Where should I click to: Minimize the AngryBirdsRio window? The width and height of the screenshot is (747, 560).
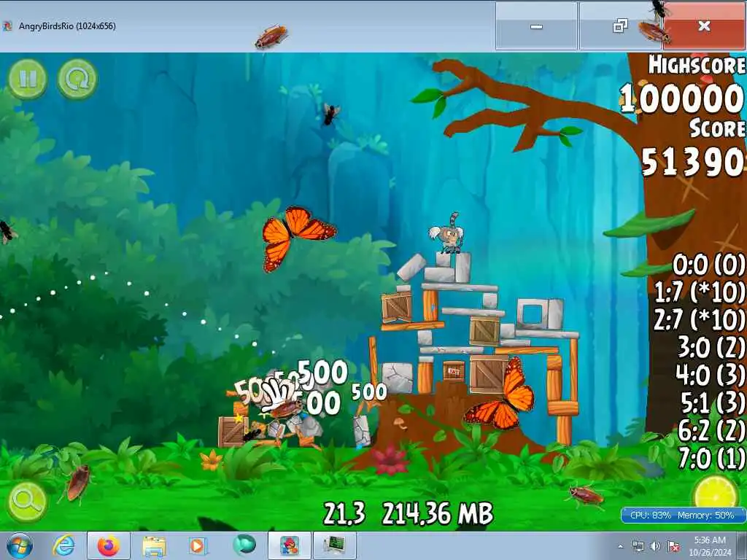click(x=536, y=26)
